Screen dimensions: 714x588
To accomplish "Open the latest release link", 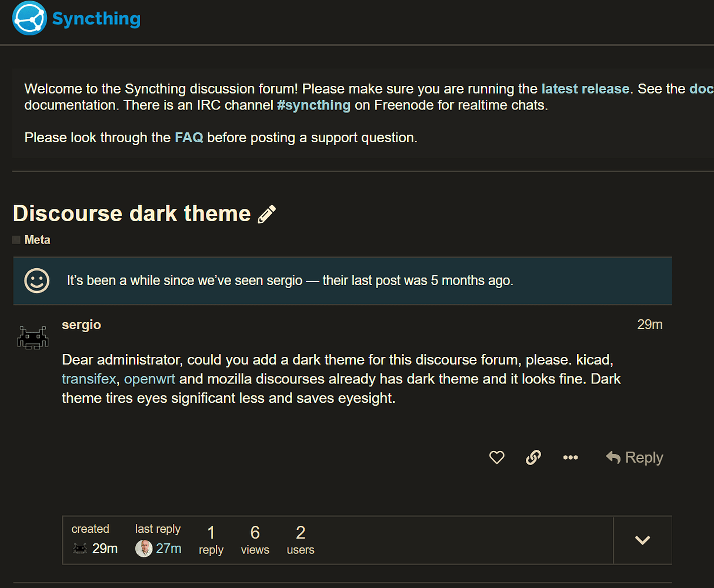I will click(585, 88).
